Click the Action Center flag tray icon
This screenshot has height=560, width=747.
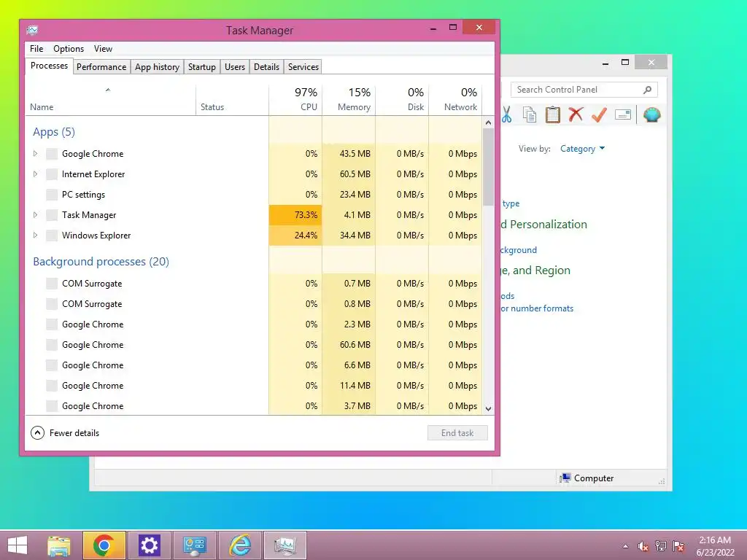click(x=678, y=546)
